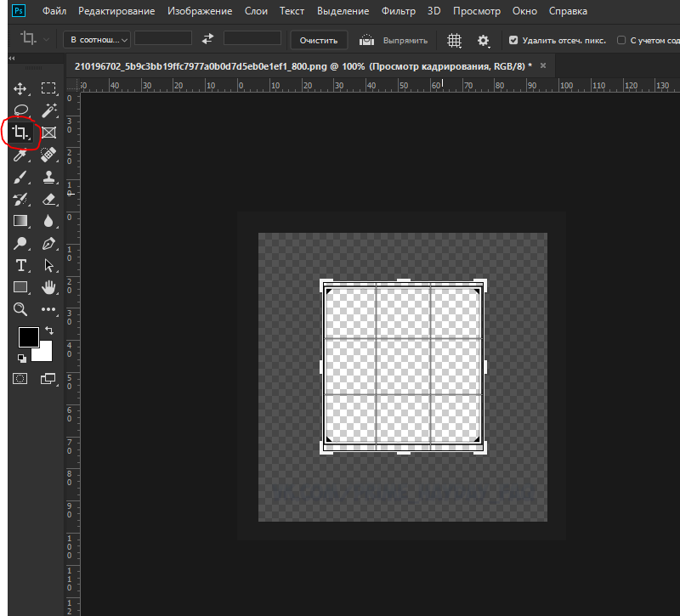Click the Очистить button

click(319, 40)
